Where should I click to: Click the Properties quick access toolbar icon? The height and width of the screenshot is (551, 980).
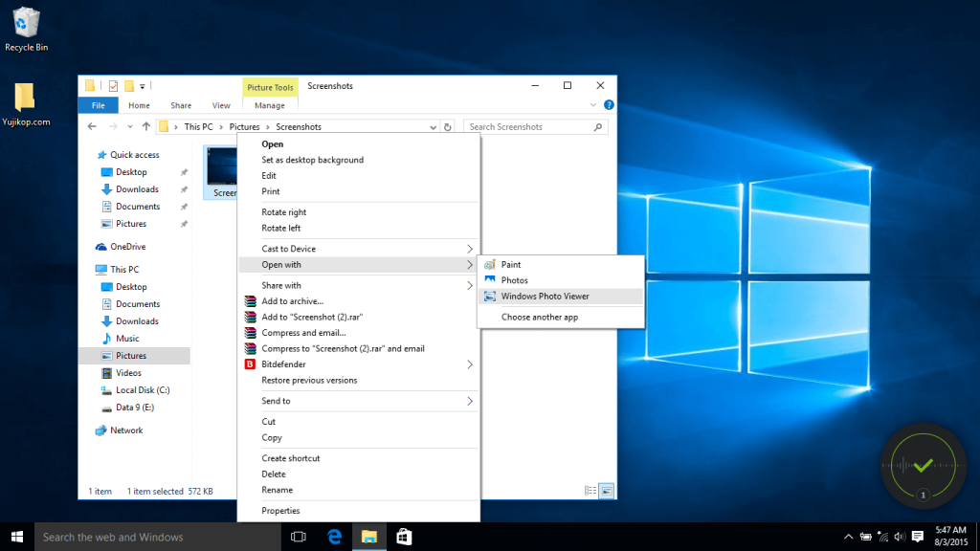pos(113,86)
